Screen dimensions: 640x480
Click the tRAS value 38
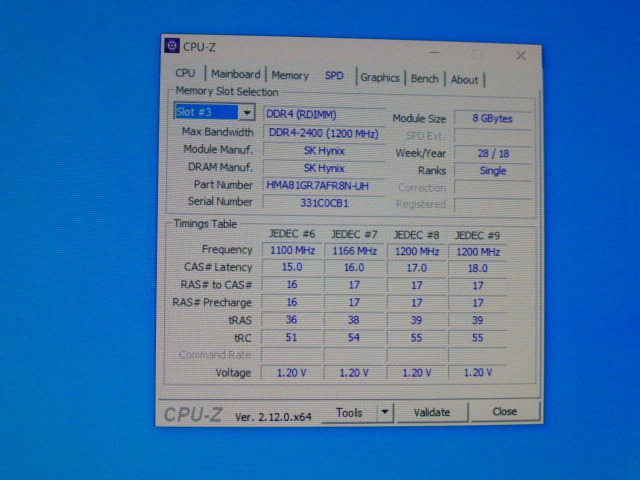pyautogui.click(x=354, y=320)
